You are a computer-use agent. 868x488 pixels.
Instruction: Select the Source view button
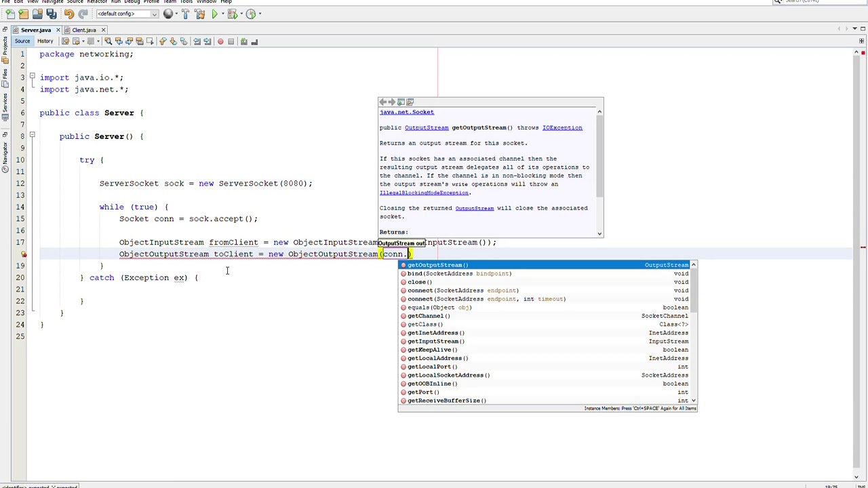pos(22,41)
